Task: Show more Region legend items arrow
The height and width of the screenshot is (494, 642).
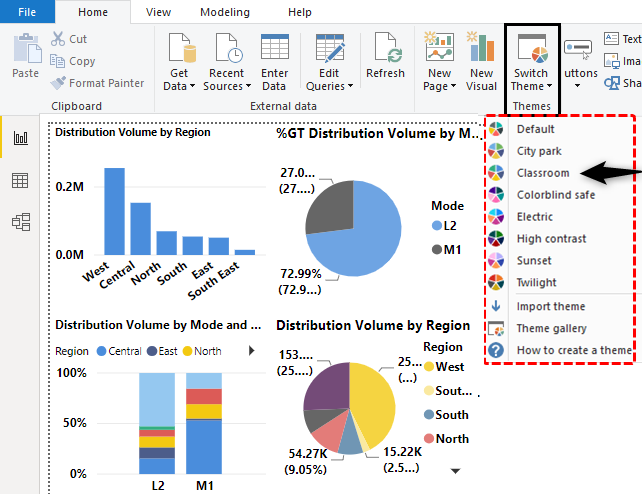Action: click(x=251, y=351)
